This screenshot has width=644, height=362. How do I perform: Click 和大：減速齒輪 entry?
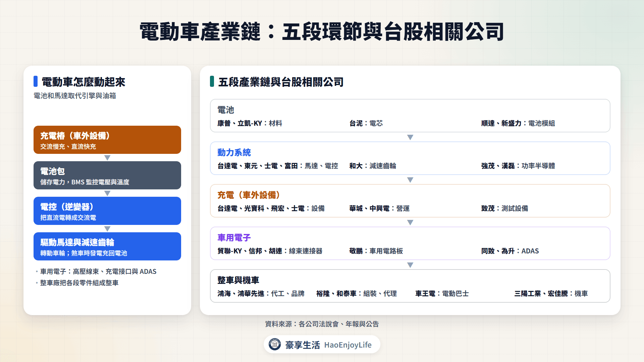click(x=373, y=166)
